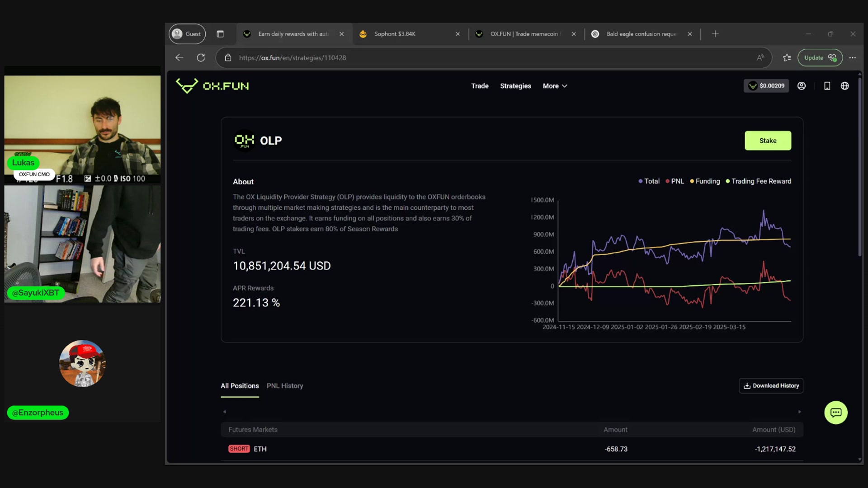The width and height of the screenshot is (868, 488).
Task: Click the @SayukiXBT webcam thumbnail
Action: click(82, 244)
